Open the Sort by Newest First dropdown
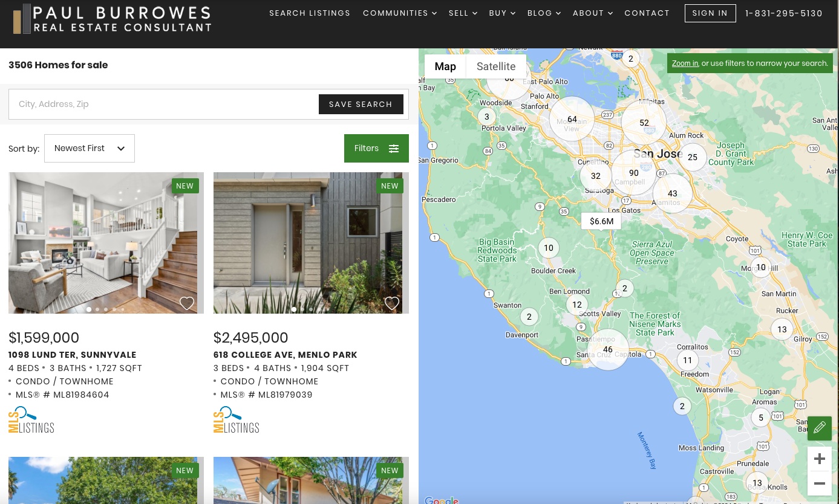This screenshot has height=504, width=839. (x=90, y=149)
